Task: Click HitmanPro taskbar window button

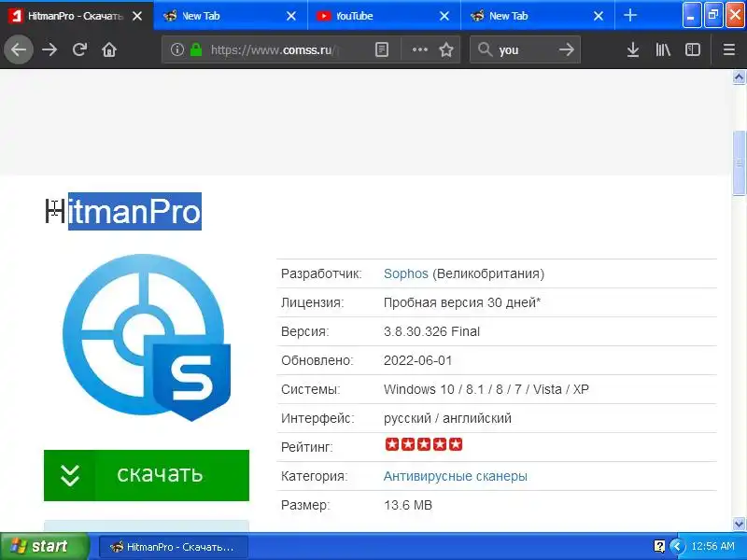Action: [174, 547]
